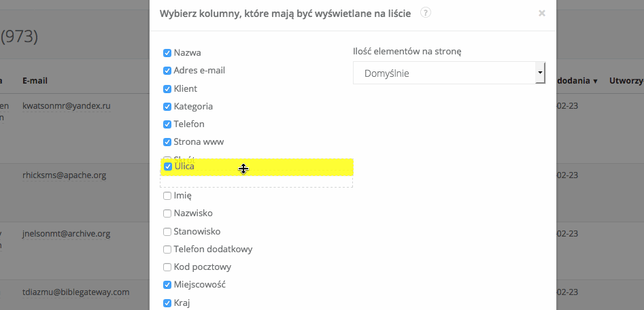Viewport: 644px width, 310px height.
Task: Click the help question mark icon
Action: pos(426,12)
